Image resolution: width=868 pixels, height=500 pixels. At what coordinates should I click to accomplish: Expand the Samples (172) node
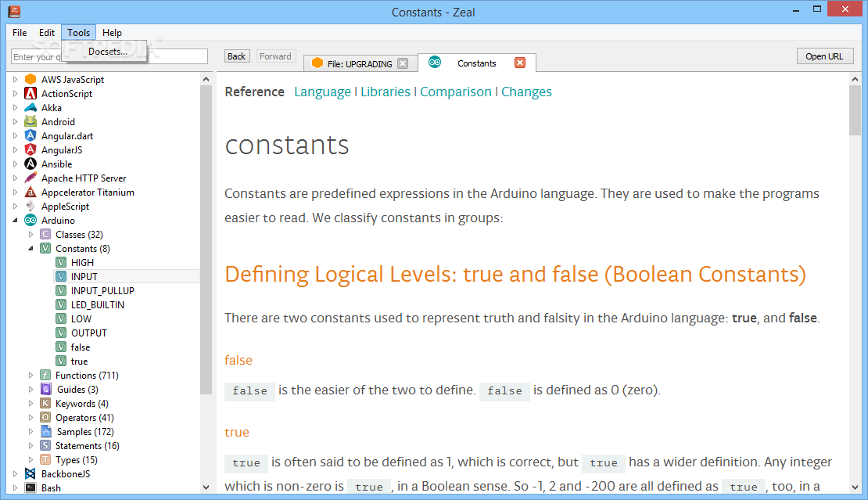pyautogui.click(x=31, y=431)
